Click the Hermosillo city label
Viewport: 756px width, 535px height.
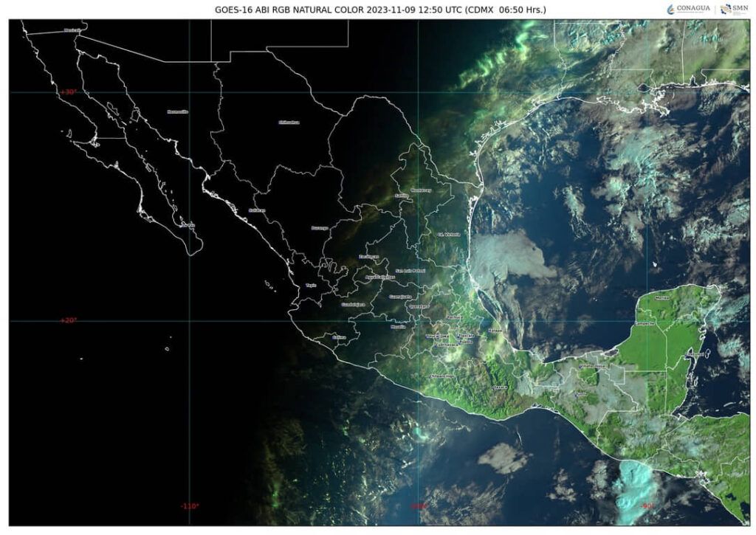click(178, 111)
